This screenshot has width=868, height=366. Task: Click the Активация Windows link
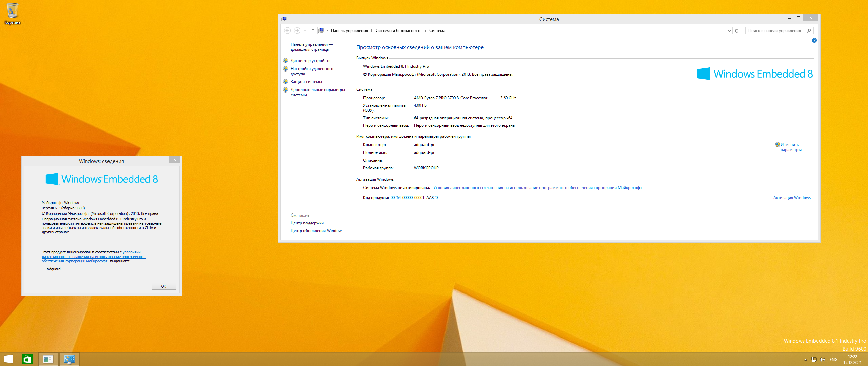[792, 198]
